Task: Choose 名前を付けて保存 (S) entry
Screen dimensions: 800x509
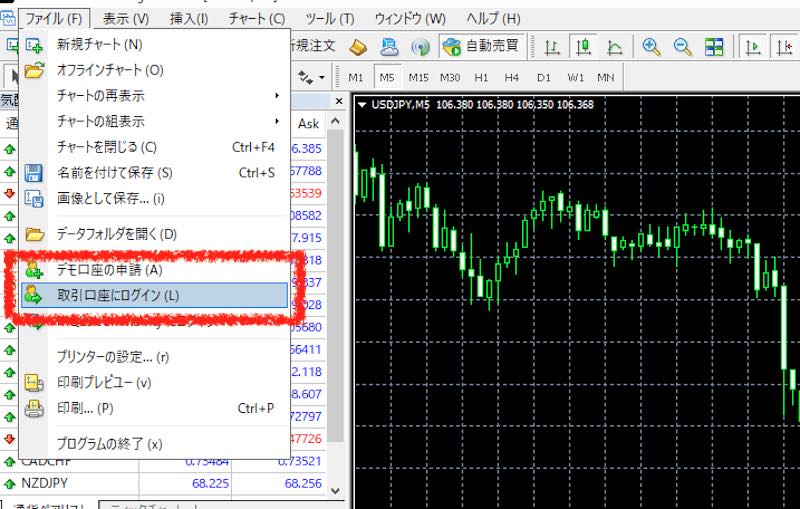Action: 155,173
